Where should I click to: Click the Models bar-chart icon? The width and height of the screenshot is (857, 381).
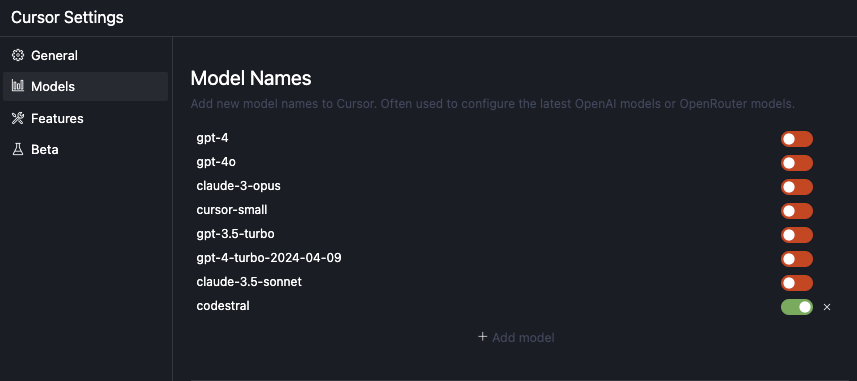click(x=18, y=86)
